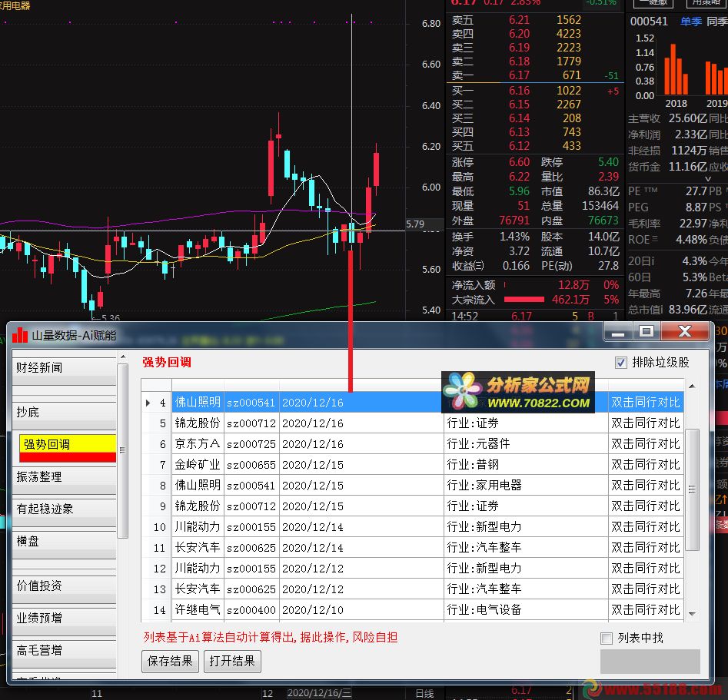The image size is (728, 700).
Task: Click the 涨停 value 6.60
Action: pyautogui.click(x=519, y=162)
